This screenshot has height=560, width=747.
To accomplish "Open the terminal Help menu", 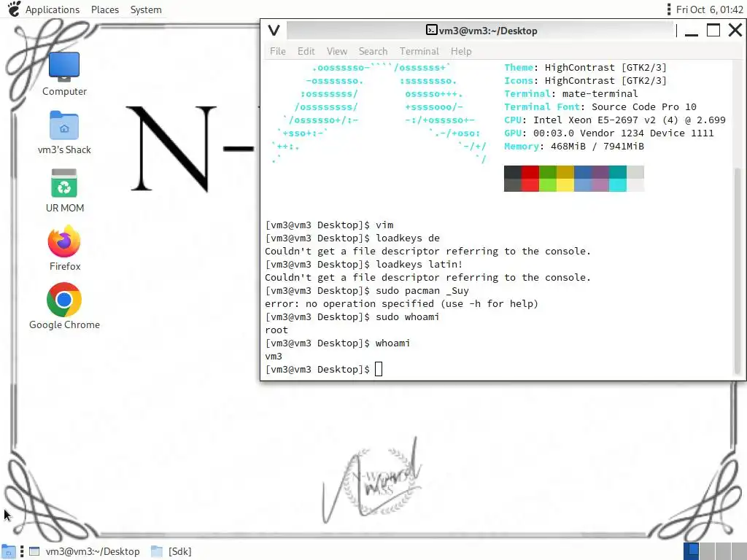I will point(461,51).
